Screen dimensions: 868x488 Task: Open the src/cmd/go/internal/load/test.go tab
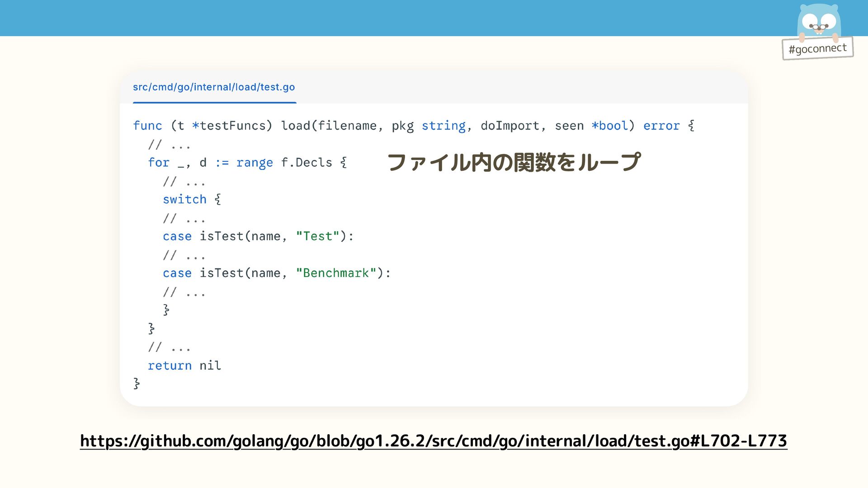click(x=214, y=87)
